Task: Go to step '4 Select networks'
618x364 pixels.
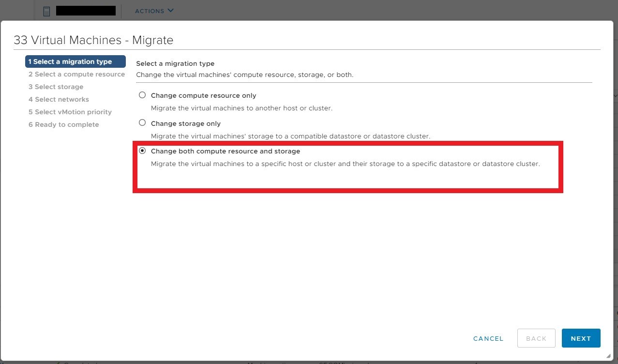Action: pos(59,99)
